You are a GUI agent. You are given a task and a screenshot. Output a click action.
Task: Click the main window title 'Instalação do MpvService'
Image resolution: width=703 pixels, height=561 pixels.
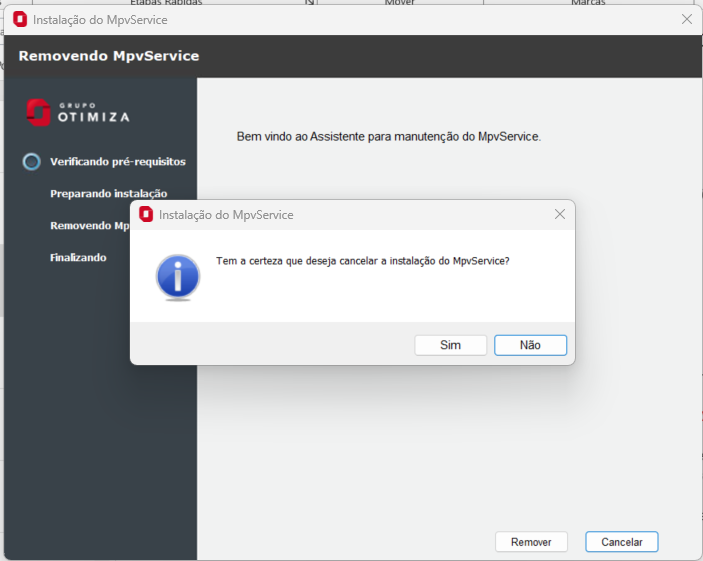click(100, 20)
